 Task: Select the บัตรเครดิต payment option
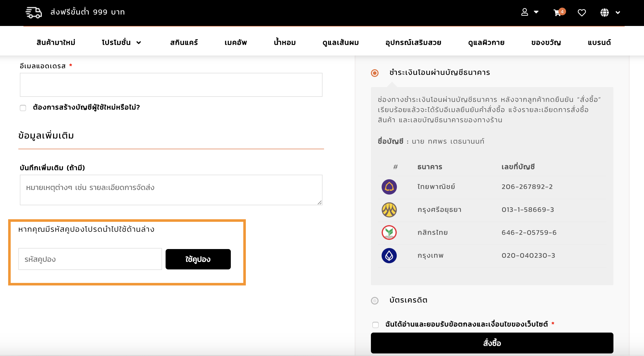tap(374, 301)
